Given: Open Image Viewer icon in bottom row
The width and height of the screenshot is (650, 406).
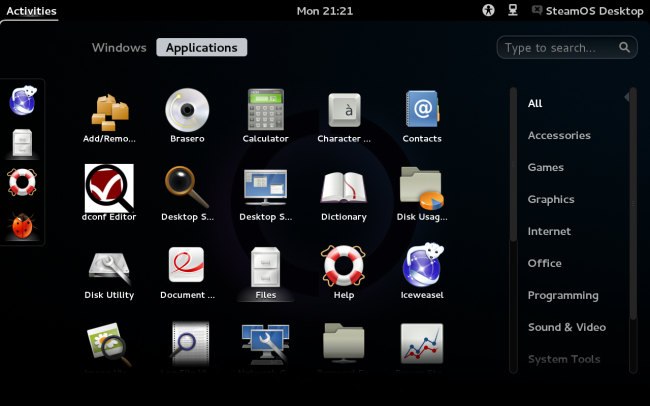Looking at the screenshot, I should (x=109, y=345).
